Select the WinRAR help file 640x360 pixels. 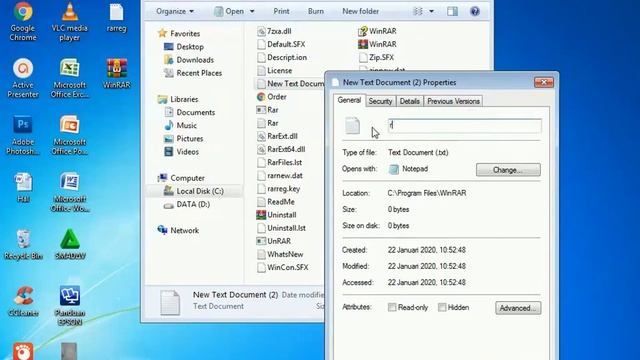click(x=377, y=31)
